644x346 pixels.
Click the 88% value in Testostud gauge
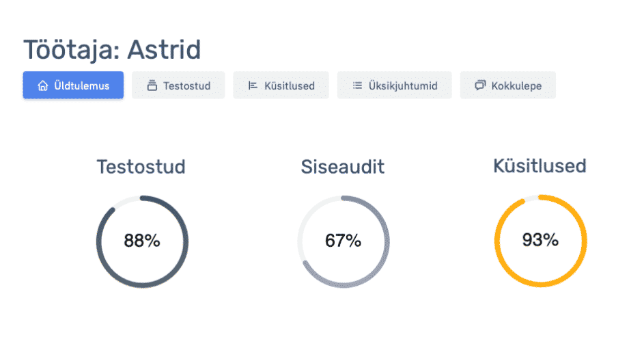pos(141,241)
